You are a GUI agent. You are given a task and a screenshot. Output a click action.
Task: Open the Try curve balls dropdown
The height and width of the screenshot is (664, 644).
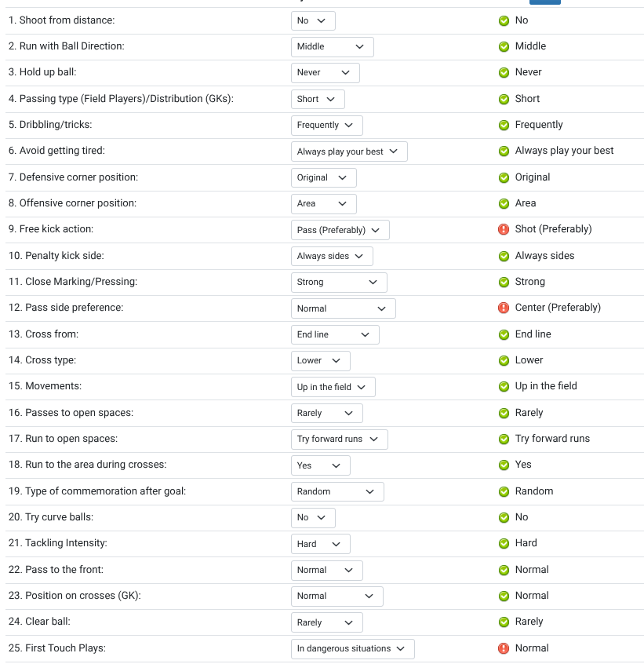click(x=313, y=517)
